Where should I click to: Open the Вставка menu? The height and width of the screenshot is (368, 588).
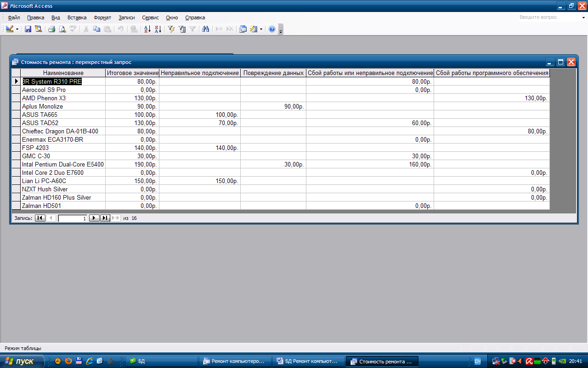77,17
